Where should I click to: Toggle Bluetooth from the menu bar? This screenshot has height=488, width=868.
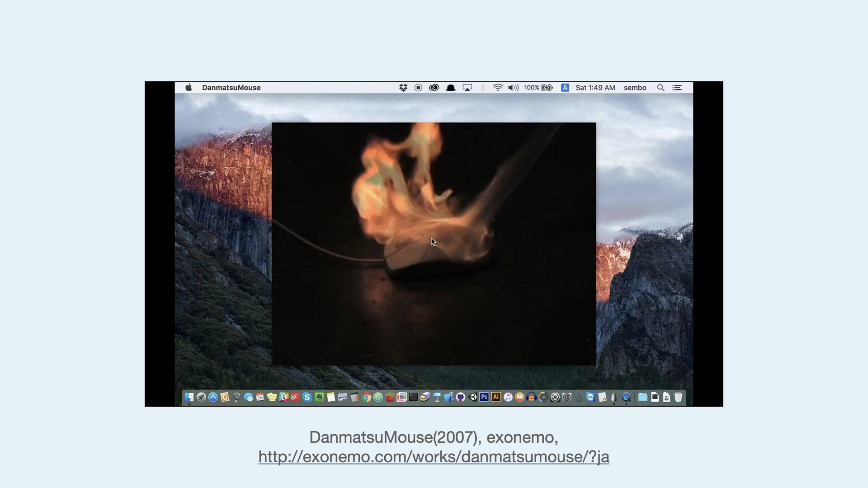coord(483,88)
